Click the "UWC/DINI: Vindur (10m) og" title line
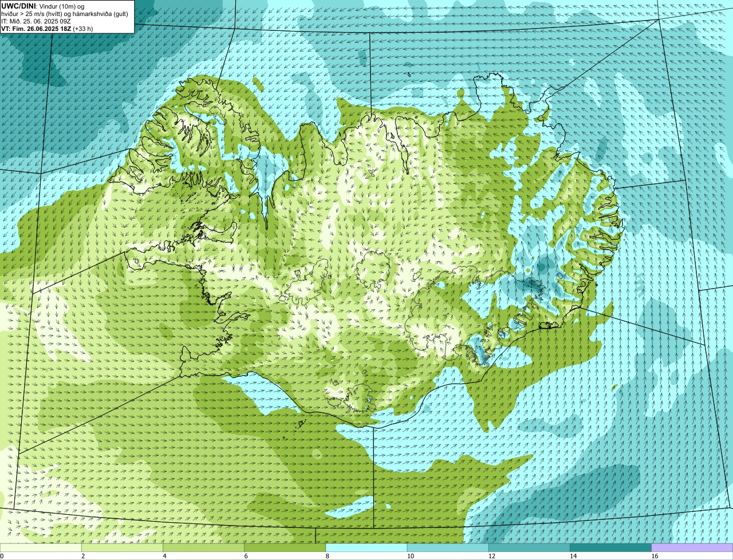Image resolution: width=733 pixels, height=560 pixels. coord(42,6)
